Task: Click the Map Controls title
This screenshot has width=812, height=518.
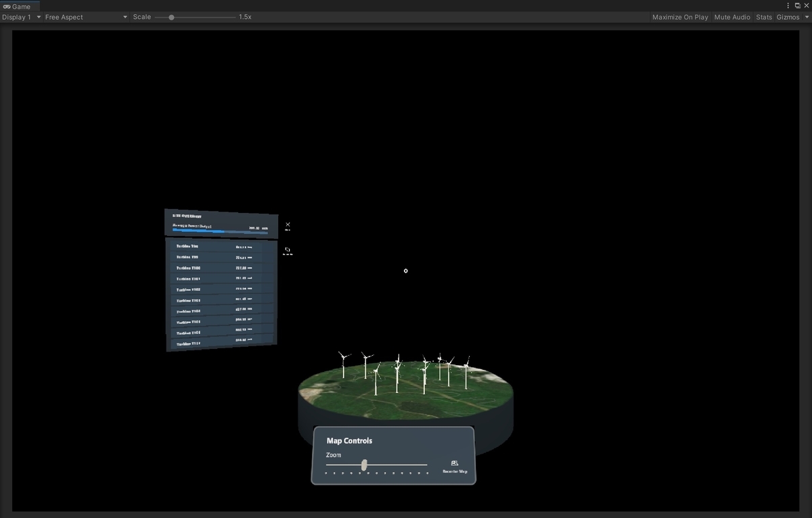Action: coord(349,441)
